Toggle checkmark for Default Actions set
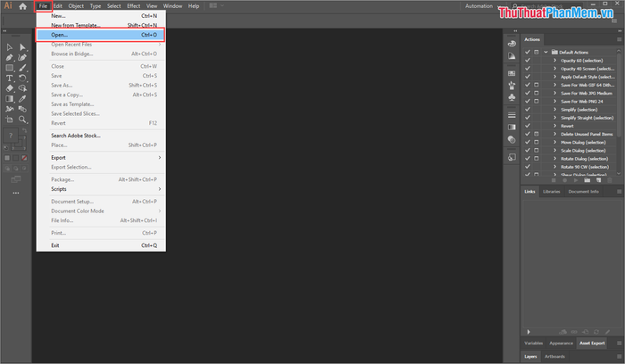Image resolution: width=625 pixels, height=364 pixels. [528, 52]
